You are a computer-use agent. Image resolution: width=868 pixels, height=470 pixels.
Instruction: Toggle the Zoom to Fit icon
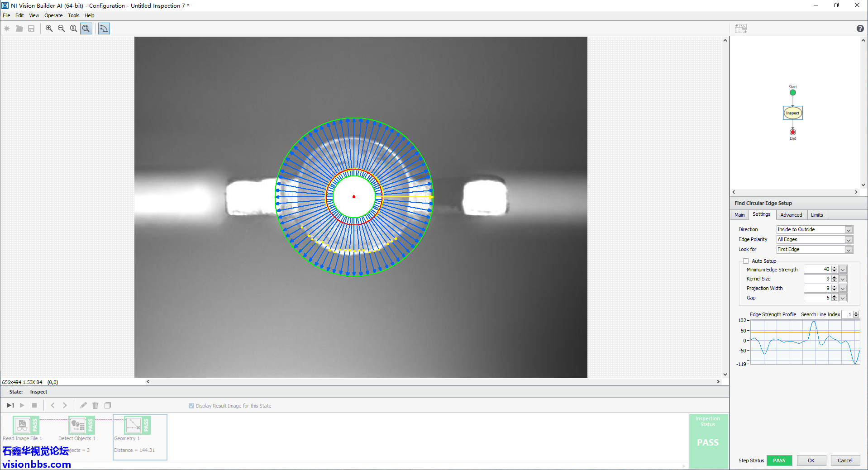tap(86, 28)
